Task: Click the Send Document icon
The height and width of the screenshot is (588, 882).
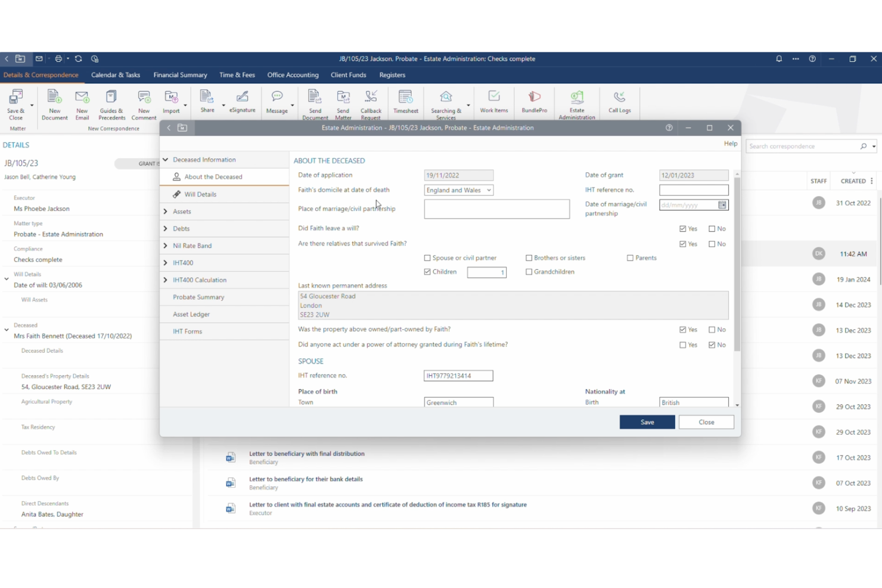Action: pos(315,104)
